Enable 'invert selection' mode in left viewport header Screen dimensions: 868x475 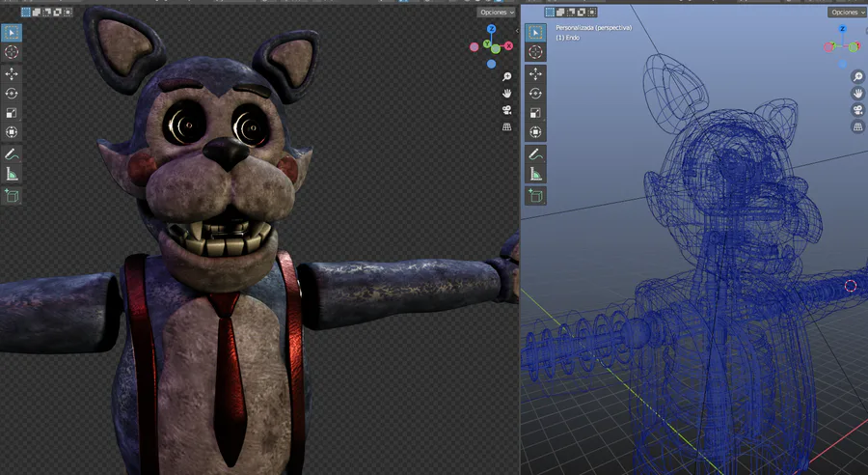point(57,12)
